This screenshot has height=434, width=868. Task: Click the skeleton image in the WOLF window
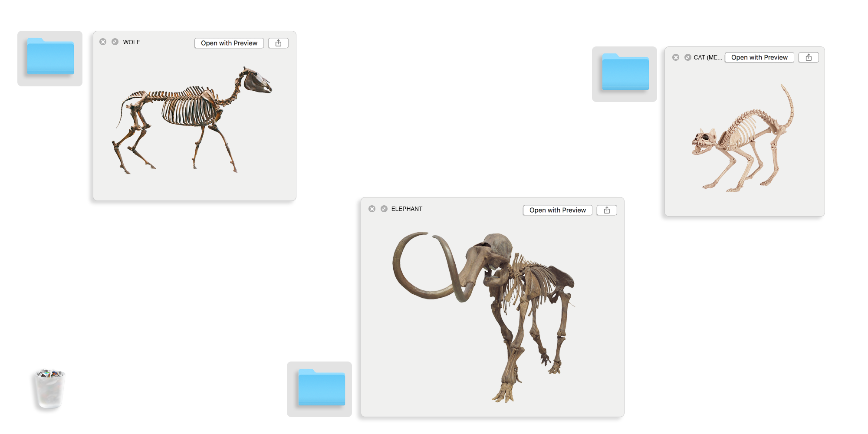pos(192,120)
